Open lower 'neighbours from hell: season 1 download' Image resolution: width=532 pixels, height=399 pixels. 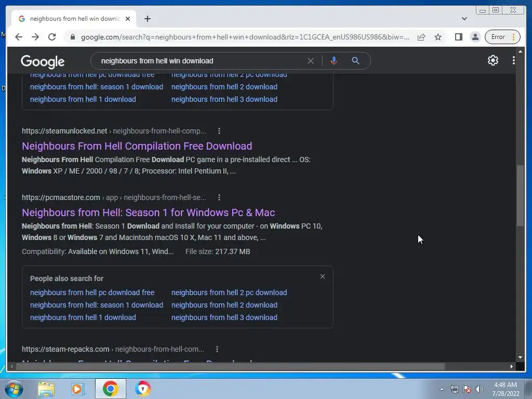click(97, 305)
